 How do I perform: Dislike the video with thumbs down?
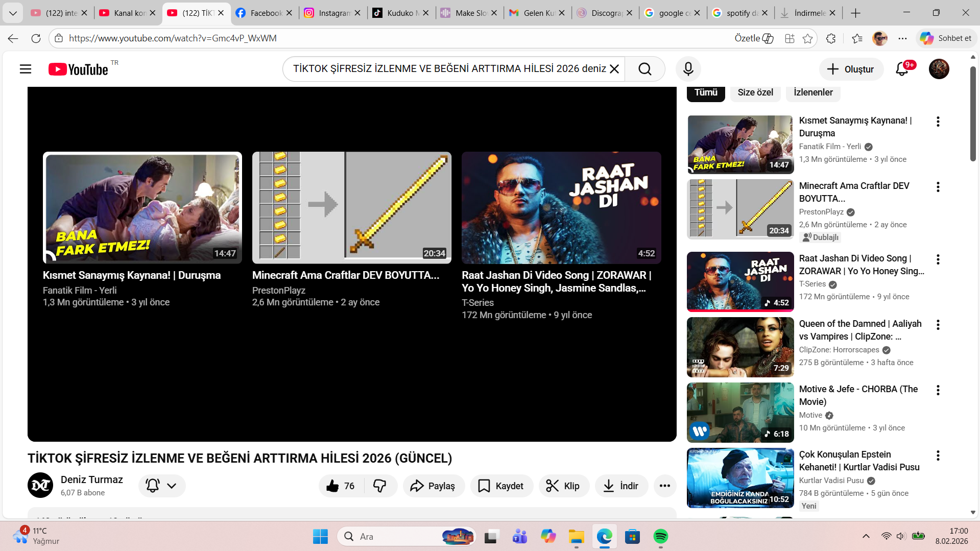380,486
